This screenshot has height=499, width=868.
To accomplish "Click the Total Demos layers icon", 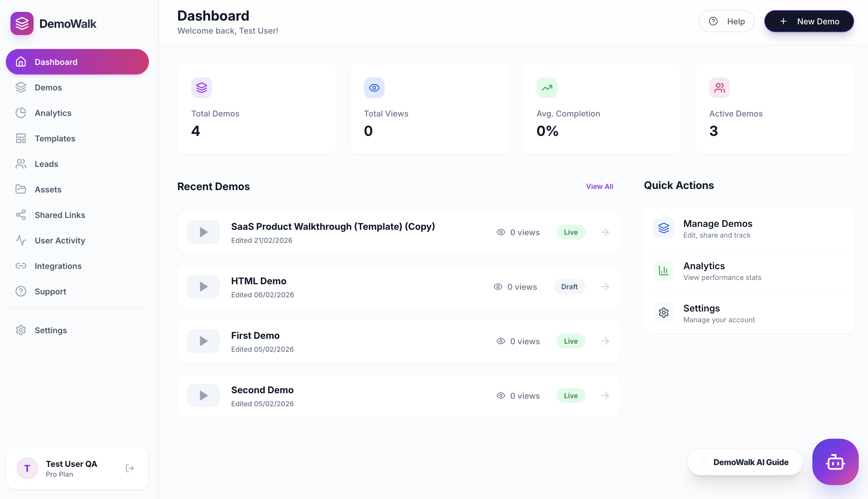I will pyautogui.click(x=201, y=88).
